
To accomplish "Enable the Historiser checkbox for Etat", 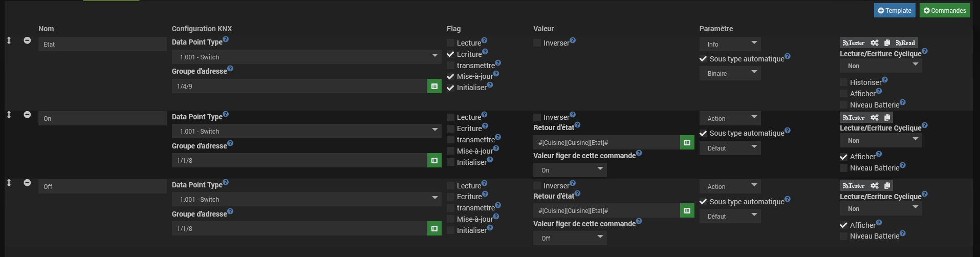I will [x=844, y=82].
